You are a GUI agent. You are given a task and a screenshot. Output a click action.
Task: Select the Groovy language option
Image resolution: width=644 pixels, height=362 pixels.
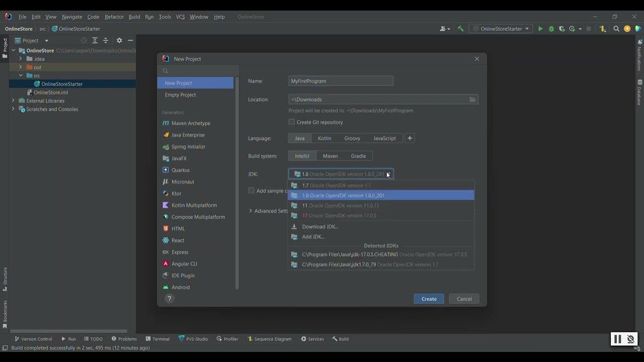[x=352, y=138]
